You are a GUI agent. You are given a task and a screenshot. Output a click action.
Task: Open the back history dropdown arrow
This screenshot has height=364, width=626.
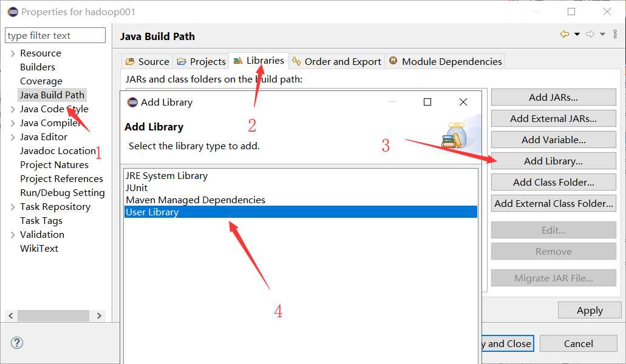click(577, 35)
